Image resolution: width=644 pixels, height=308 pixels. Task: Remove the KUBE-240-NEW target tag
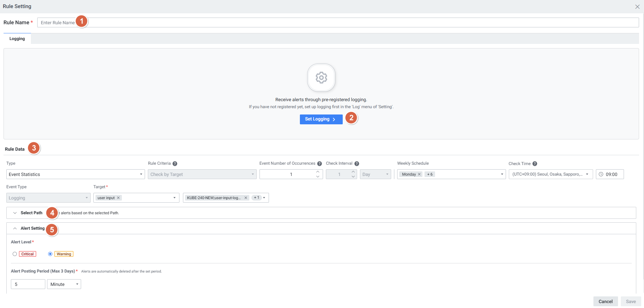pyautogui.click(x=246, y=198)
